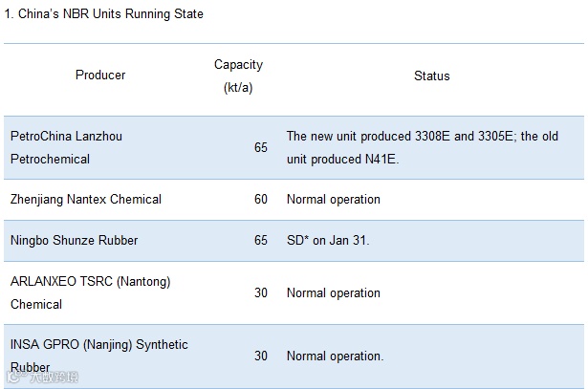Click Normal operation status for INSA GPRO
The width and height of the screenshot is (588, 389).
point(336,356)
